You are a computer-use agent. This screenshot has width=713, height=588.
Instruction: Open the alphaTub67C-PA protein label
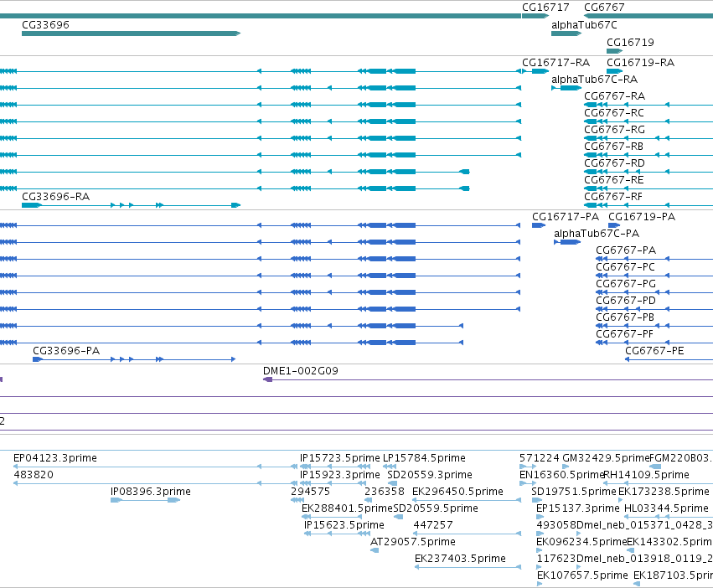pyautogui.click(x=597, y=234)
